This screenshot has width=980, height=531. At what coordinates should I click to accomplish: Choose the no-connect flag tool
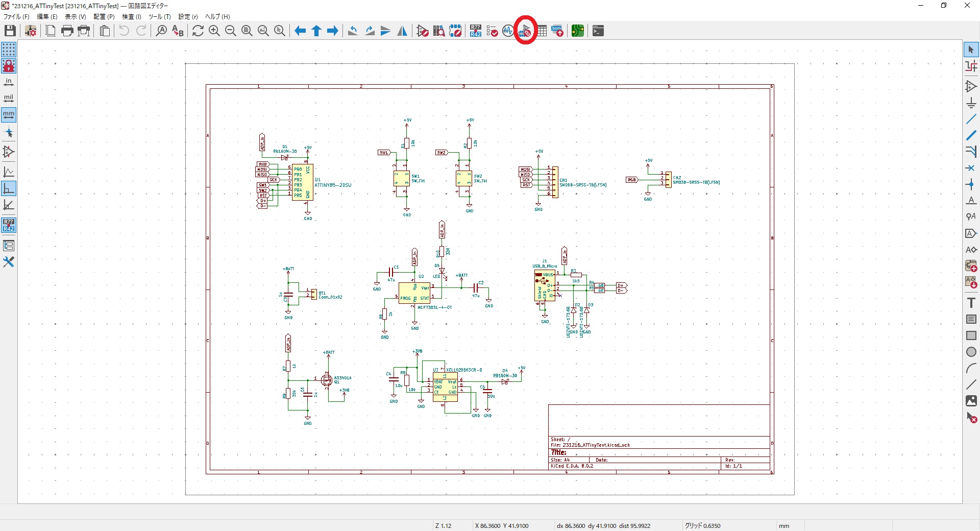971,168
